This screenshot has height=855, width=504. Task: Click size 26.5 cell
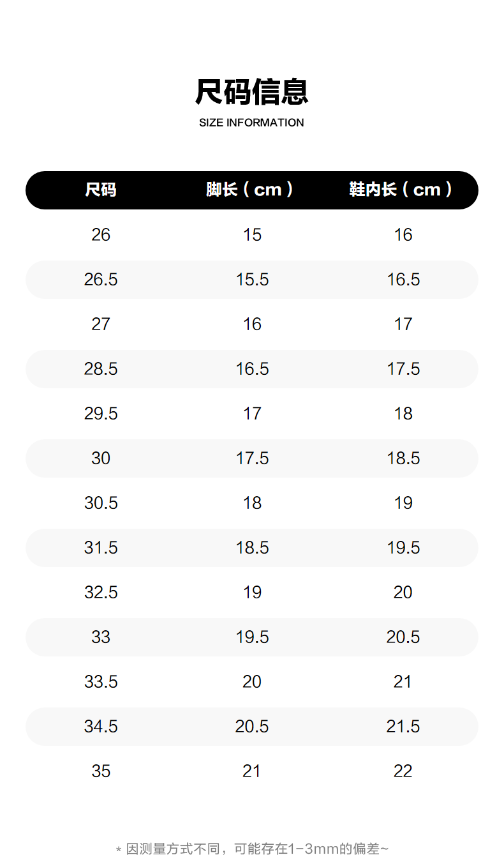click(101, 280)
